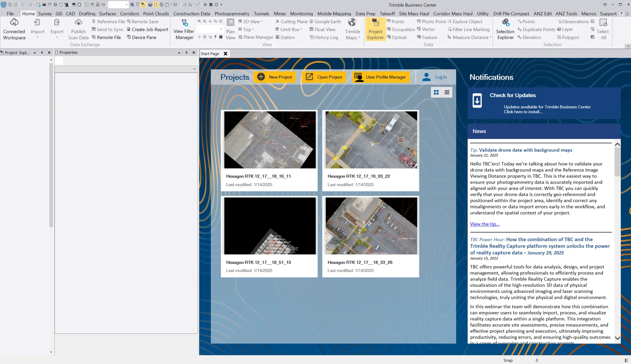Click the Remote File command
Screen dimensions: 631x364
(106, 37)
